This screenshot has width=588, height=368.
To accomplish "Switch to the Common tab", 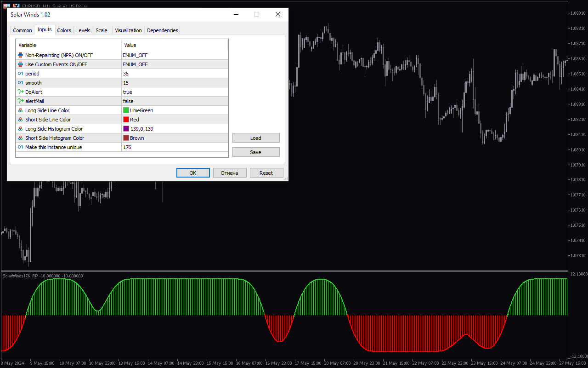I will [x=23, y=30].
